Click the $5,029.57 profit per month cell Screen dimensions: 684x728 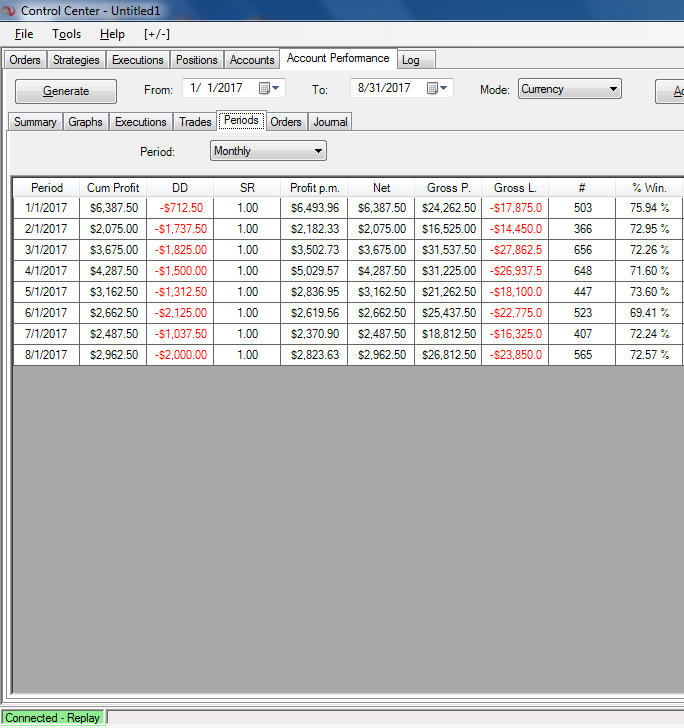click(314, 271)
